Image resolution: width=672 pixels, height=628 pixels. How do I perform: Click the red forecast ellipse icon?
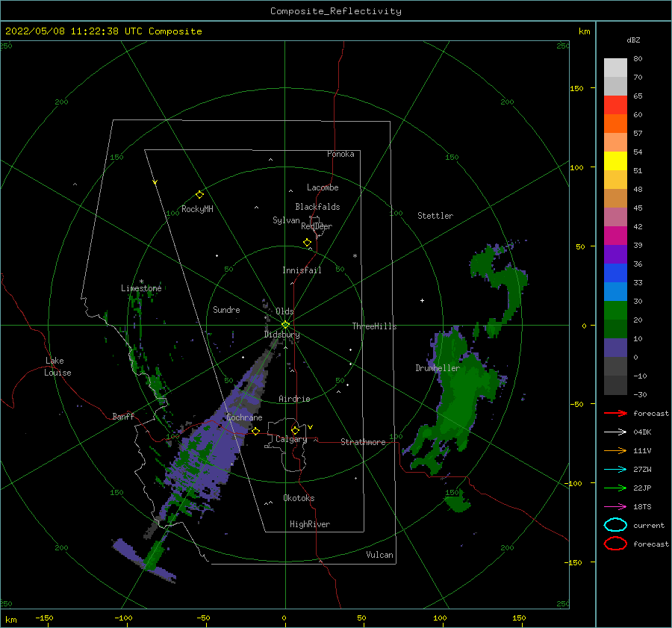(615, 544)
